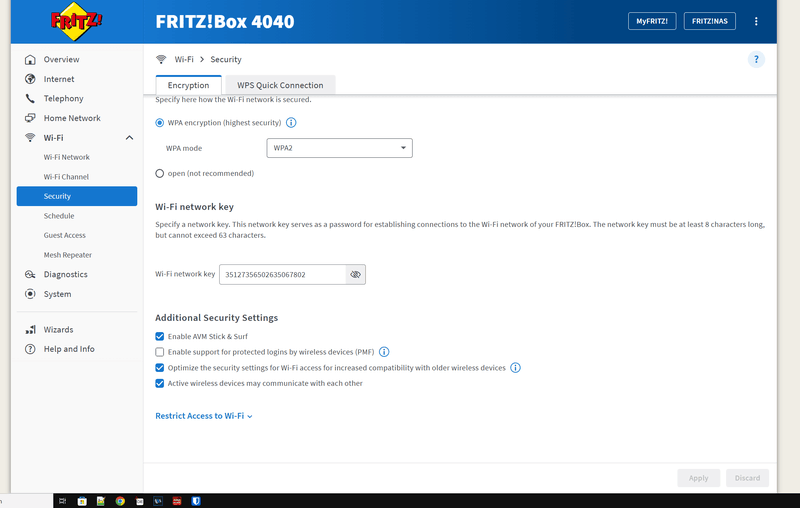Click the Diagnostics icon in sidebar
This screenshot has height=508, width=800.
click(30, 274)
